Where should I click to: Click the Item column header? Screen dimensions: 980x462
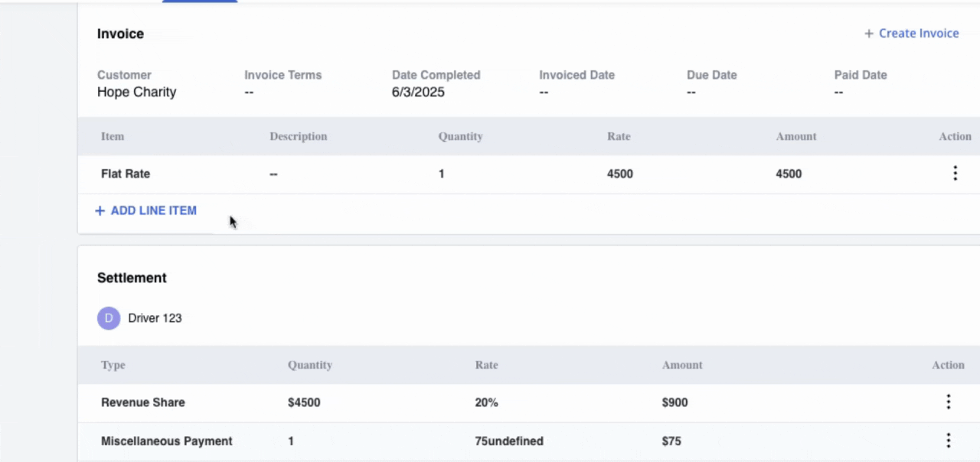coord(113,136)
